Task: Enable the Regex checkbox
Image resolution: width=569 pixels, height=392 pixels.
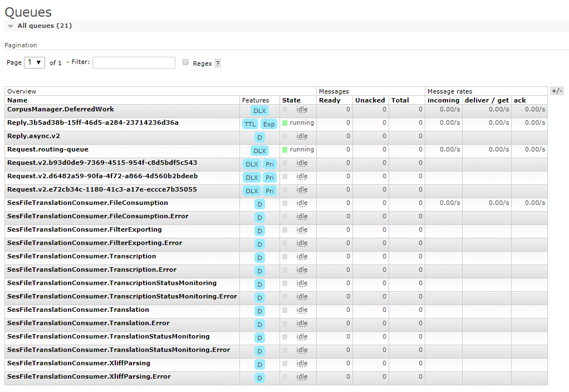Action: point(186,62)
